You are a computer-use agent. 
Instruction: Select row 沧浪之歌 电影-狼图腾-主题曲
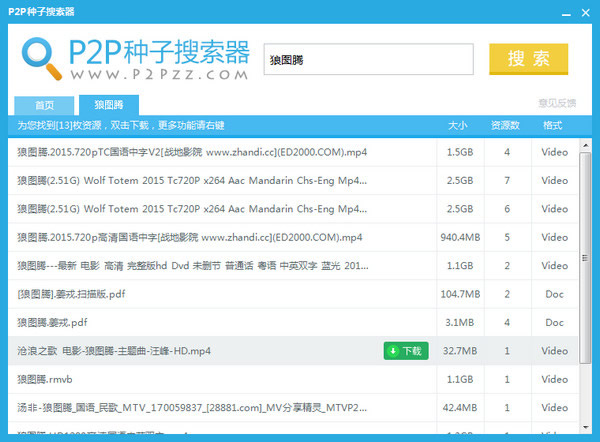pos(293,351)
